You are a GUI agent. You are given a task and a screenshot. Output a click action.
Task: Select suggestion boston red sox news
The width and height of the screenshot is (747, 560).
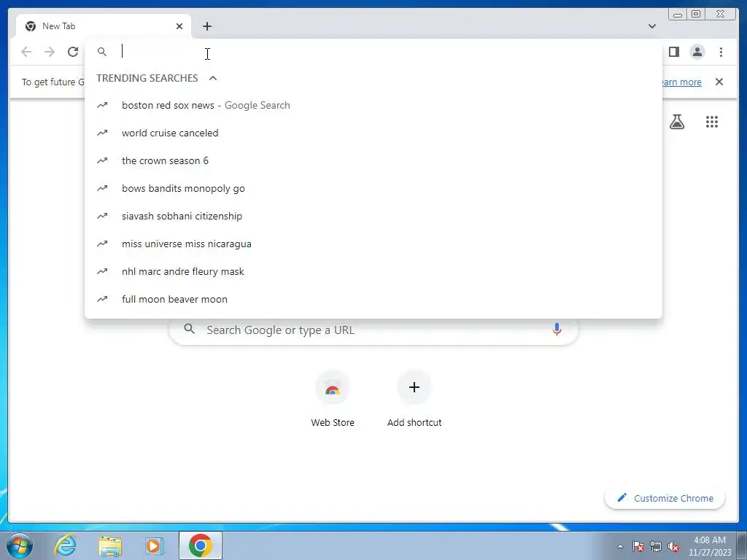[373, 105]
